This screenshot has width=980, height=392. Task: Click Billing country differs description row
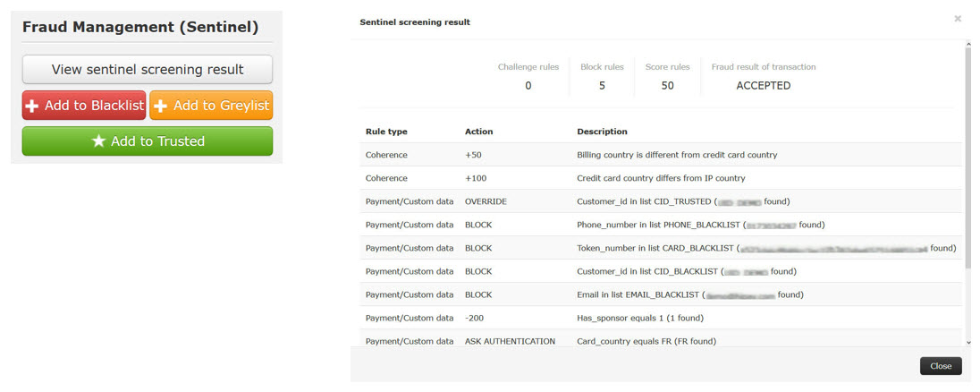coord(677,155)
